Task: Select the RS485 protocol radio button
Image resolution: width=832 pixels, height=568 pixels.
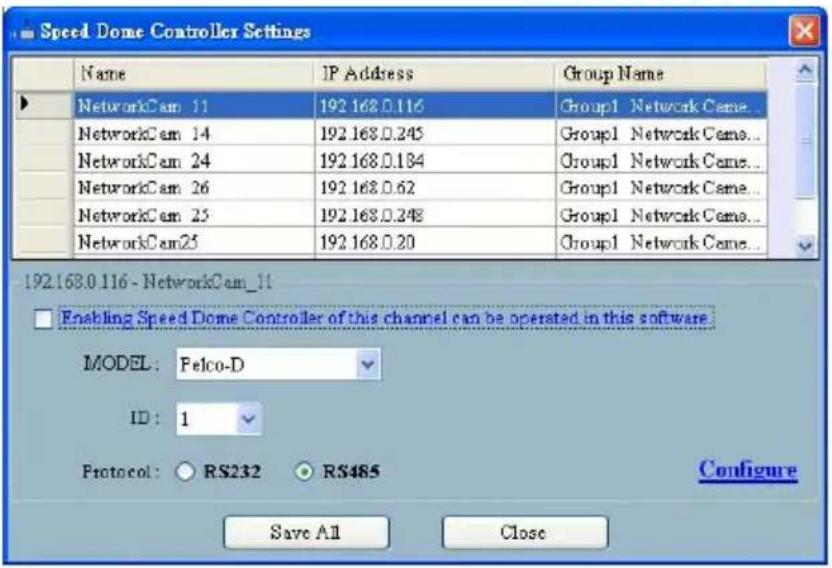Action: click(x=304, y=471)
